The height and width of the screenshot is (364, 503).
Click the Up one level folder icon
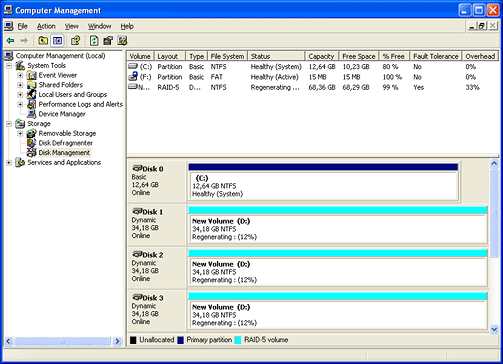tap(43, 41)
